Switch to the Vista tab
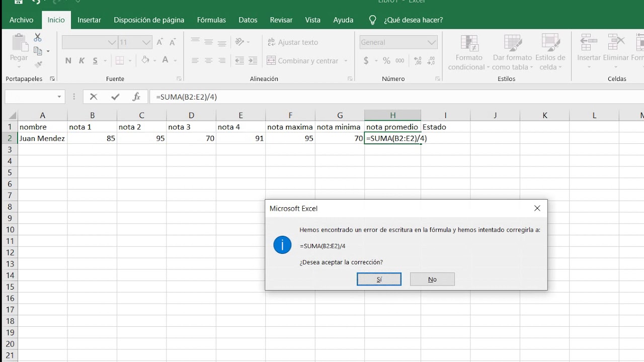 312,20
